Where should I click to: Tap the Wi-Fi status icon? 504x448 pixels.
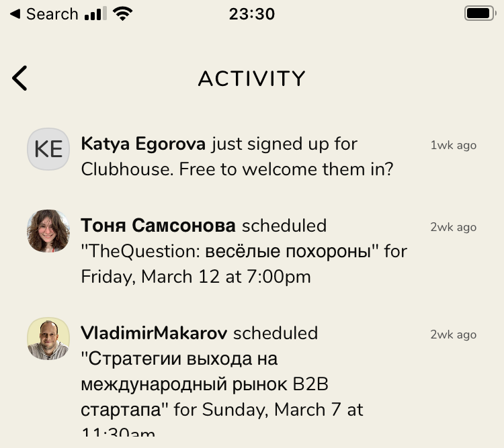(x=122, y=14)
